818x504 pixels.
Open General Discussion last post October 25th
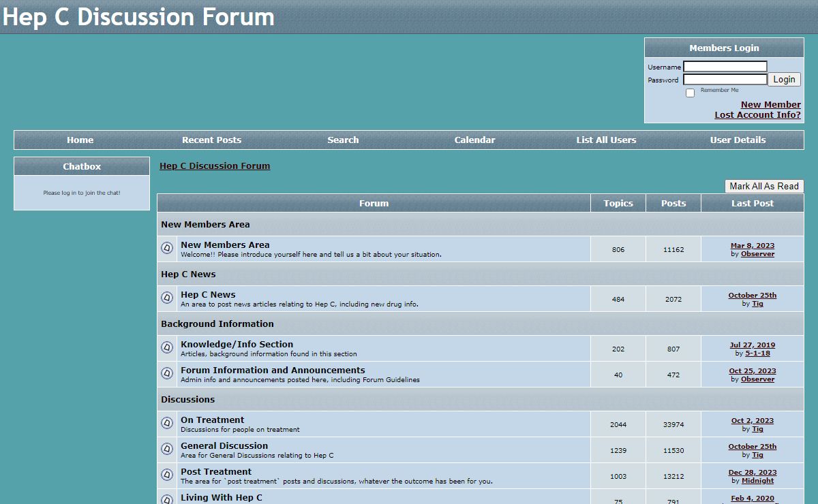tap(753, 446)
